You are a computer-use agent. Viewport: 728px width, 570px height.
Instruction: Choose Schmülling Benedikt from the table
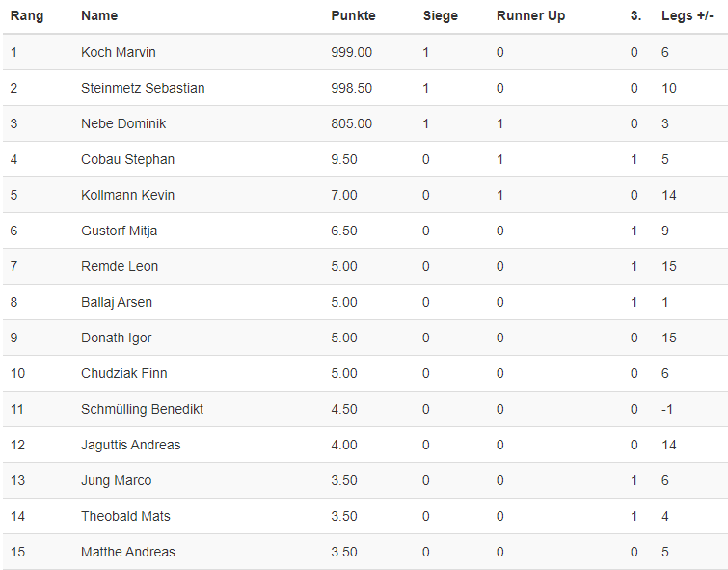coord(142,409)
